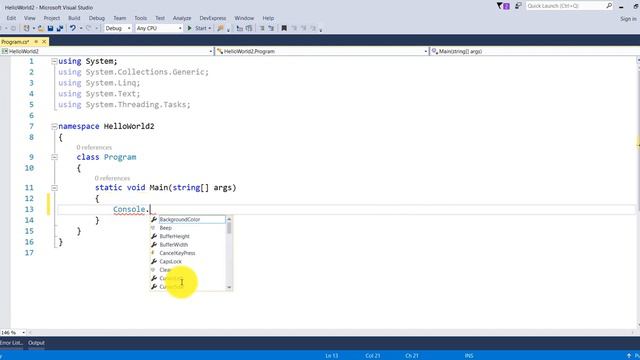
Task: Click the wrench icon beside BufferWidth
Action: [x=154, y=244]
